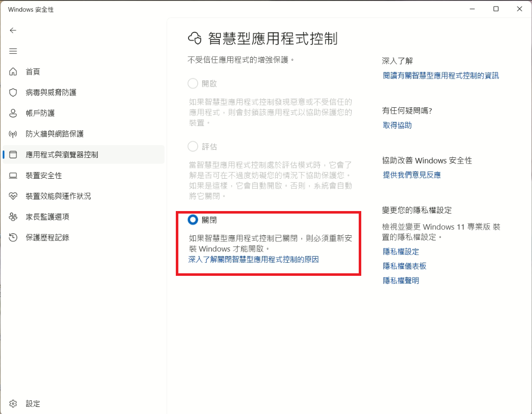The image size is (532, 414).
Task: Select the 開啟 radio button
Action: pos(193,84)
